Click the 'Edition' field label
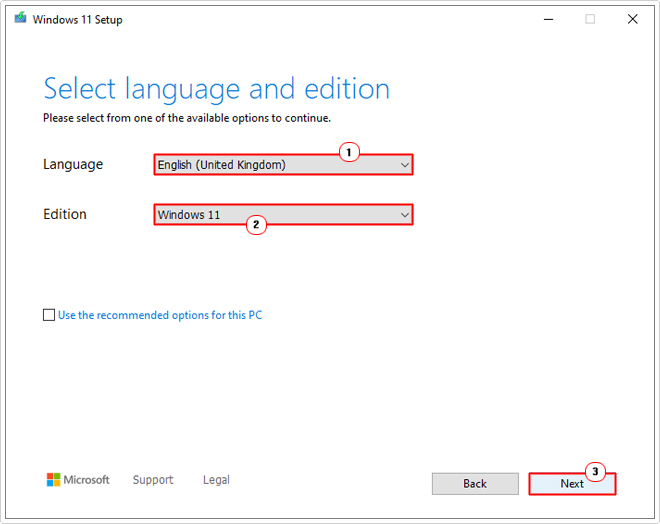Viewport: 660px width, 524px height. [x=65, y=214]
